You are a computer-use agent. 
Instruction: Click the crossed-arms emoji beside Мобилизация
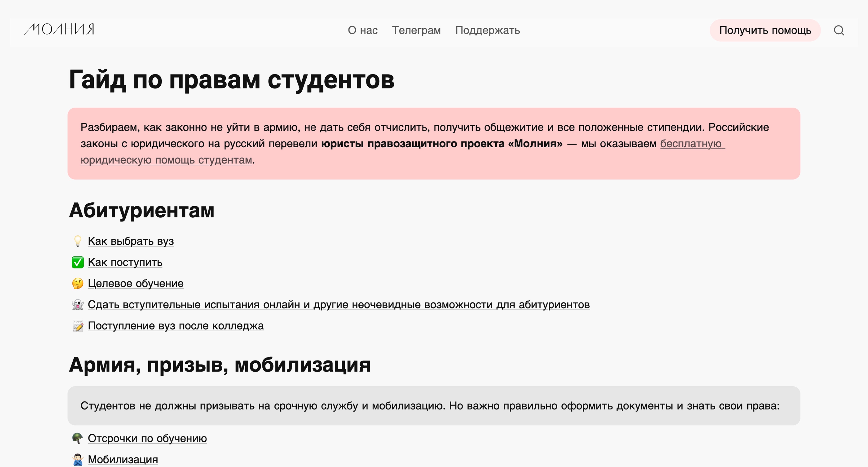(78, 460)
